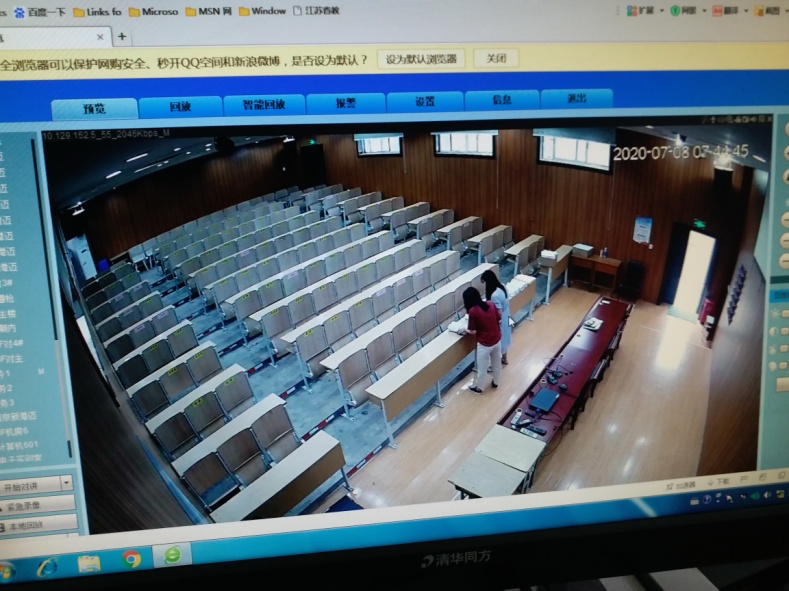Image resolution: width=789 pixels, height=591 pixels.
Task: Click the keyboard input tray icon
Action: pyautogui.click(x=694, y=501)
